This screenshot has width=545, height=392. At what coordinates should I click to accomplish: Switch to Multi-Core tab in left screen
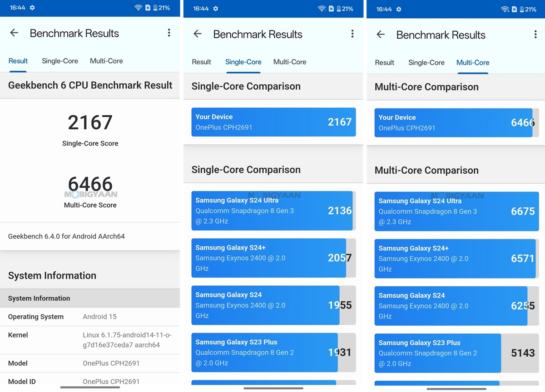point(106,61)
